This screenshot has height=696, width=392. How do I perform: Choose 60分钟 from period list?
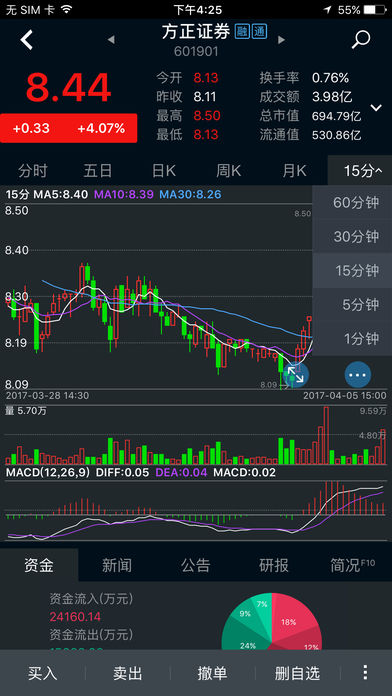point(352,202)
